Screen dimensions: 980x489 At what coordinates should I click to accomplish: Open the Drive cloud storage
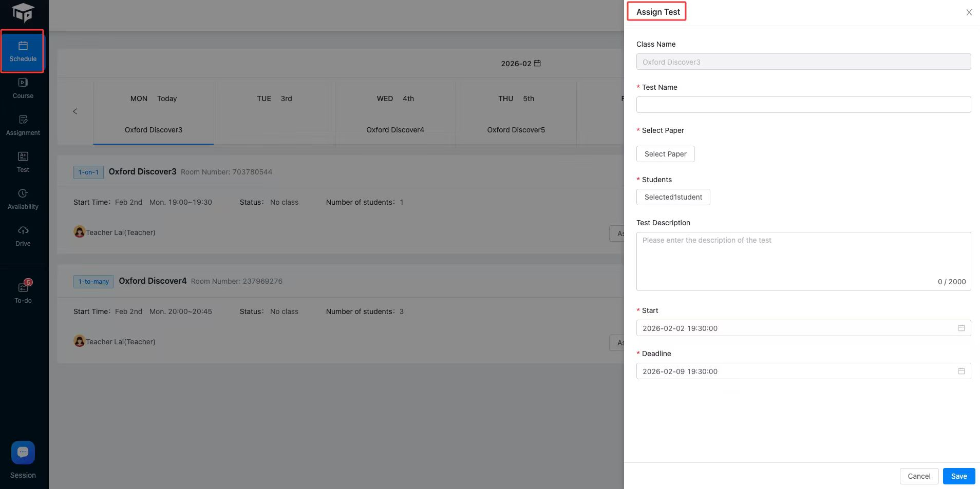click(x=23, y=236)
